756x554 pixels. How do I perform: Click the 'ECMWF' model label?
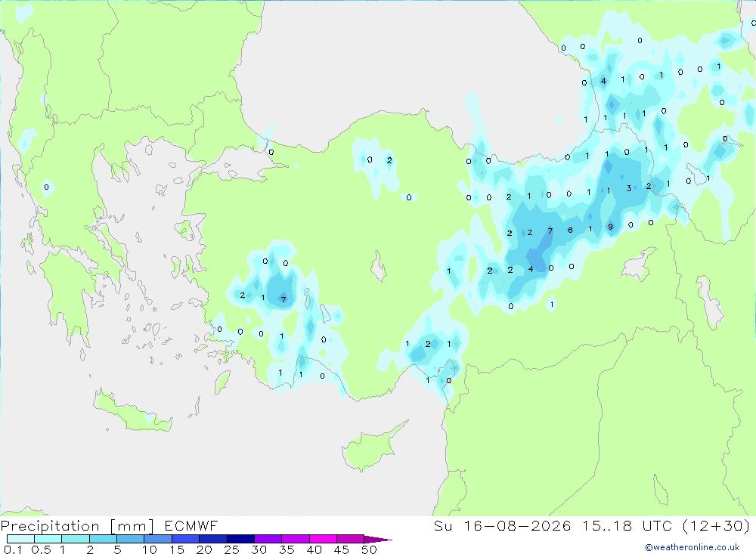point(191,525)
